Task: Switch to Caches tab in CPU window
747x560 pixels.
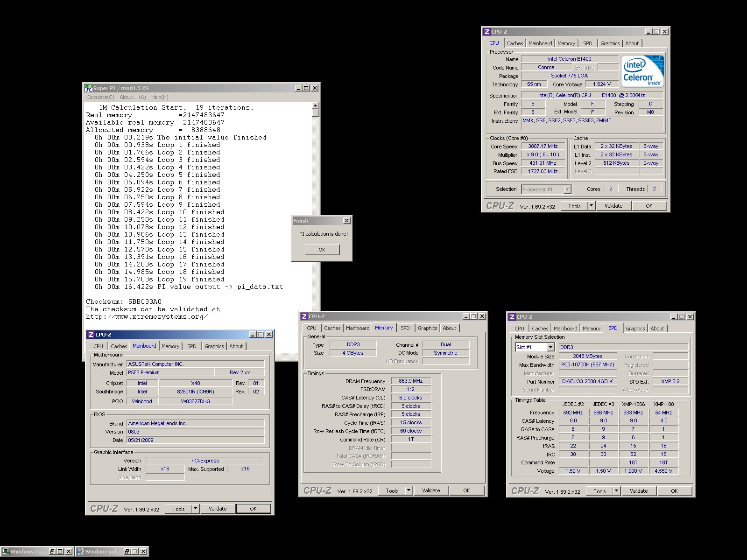Action: point(515,43)
